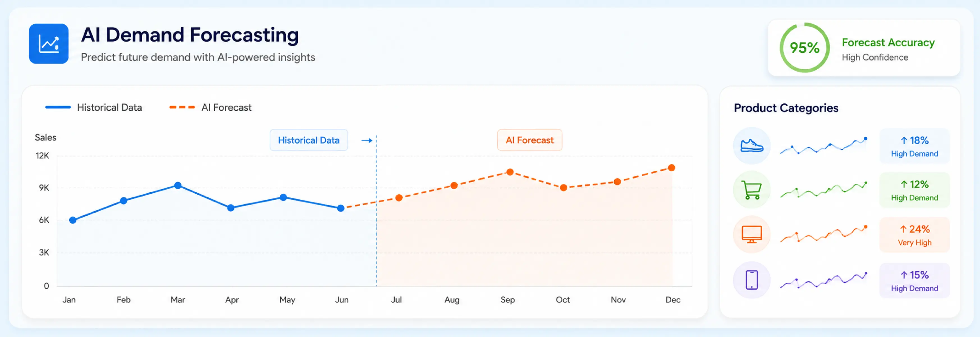Open the orange monitor trend sparkline
Screen dimensions: 980x337
tap(824, 234)
